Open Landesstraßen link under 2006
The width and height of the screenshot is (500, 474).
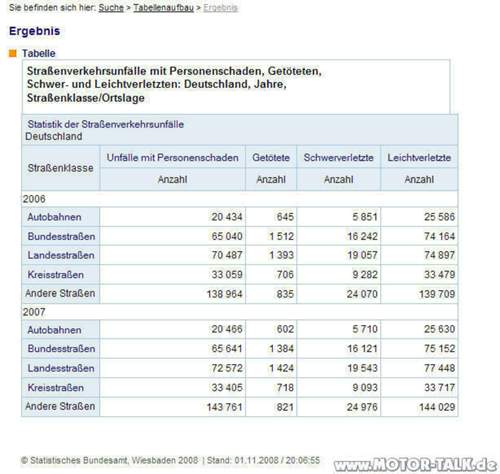pyautogui.click(x=61, y=255)
